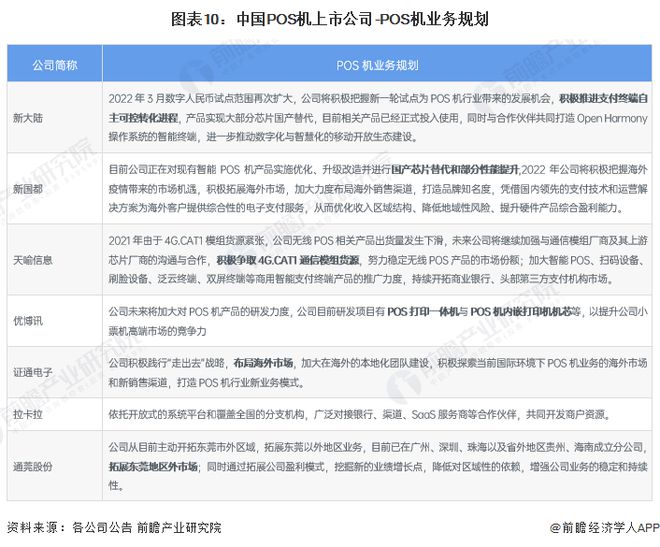Click the 拉卡拉 plan text starting '依托开放式的系统平台'
Image resolution: width=660 pixels, height=547 pixels.
click(359, 414)
